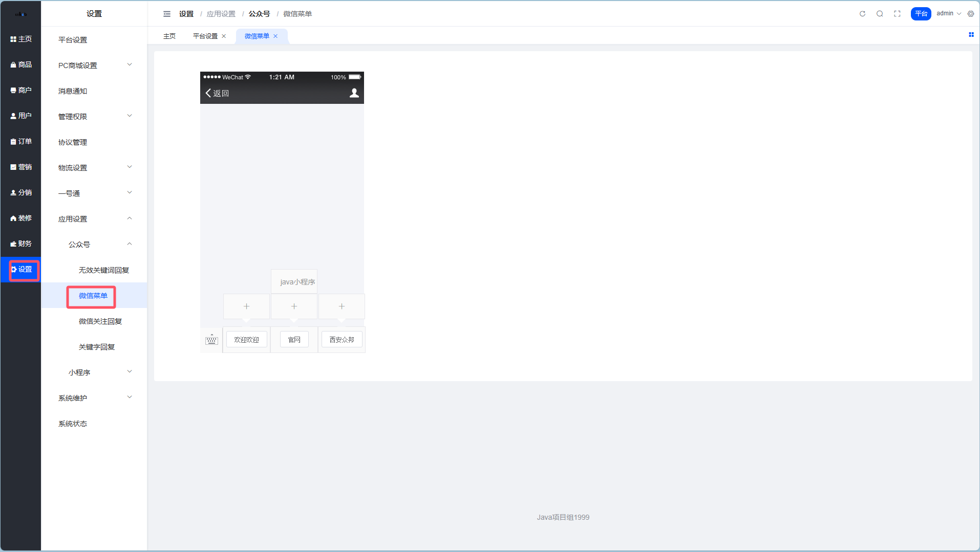Switch to the 主页 tab
980x552 pixels.
point(169,36)
